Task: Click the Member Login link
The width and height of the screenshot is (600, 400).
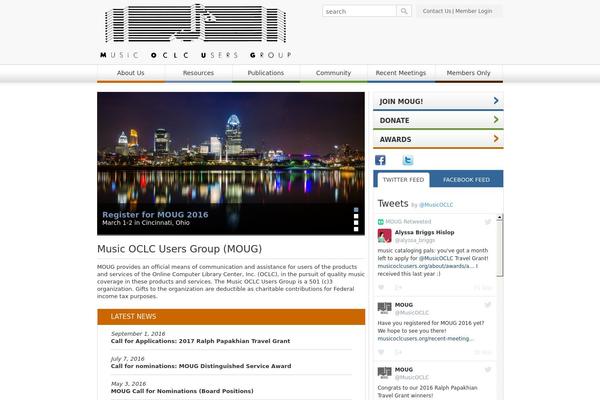Action: coord(474,11)
